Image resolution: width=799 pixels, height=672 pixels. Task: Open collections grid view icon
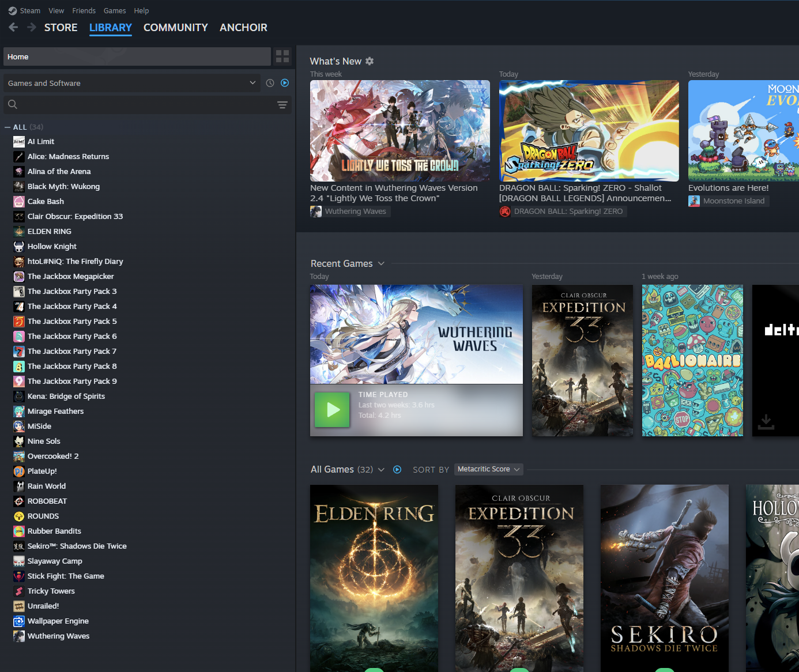[282, 56]
